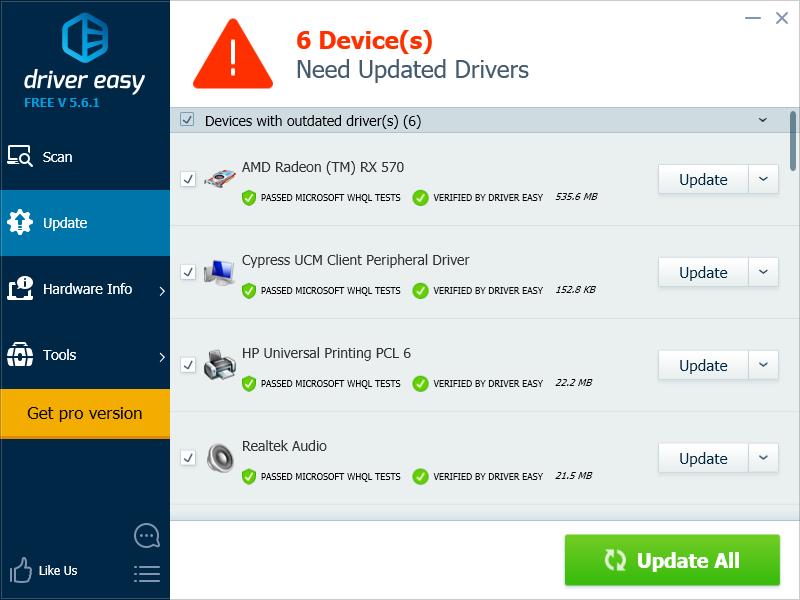Update the Realtek Audio driver
This screenshot has width=800, height=600.
point(703,458)
